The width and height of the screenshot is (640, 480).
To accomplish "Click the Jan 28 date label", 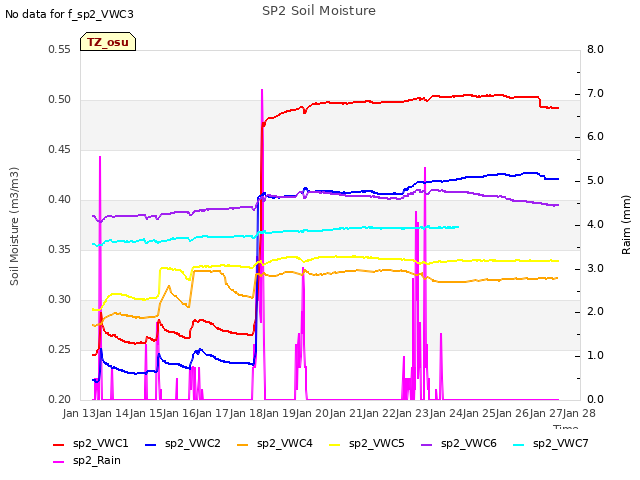I will pos(579,414).
